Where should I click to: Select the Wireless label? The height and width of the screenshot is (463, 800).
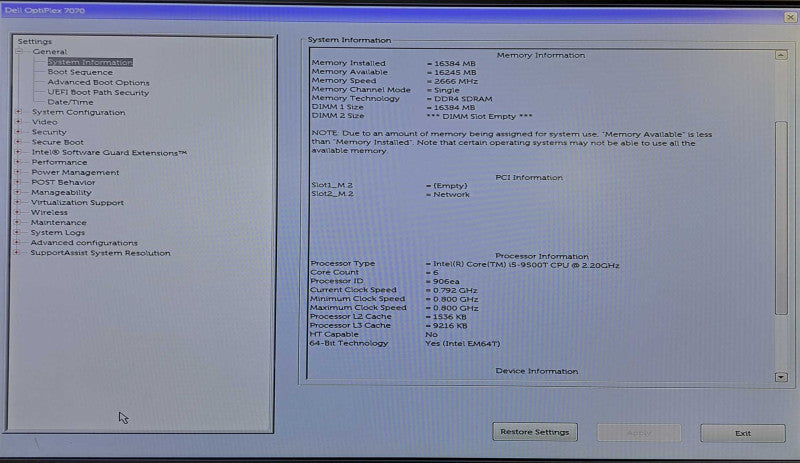click(x=49, y=212)
